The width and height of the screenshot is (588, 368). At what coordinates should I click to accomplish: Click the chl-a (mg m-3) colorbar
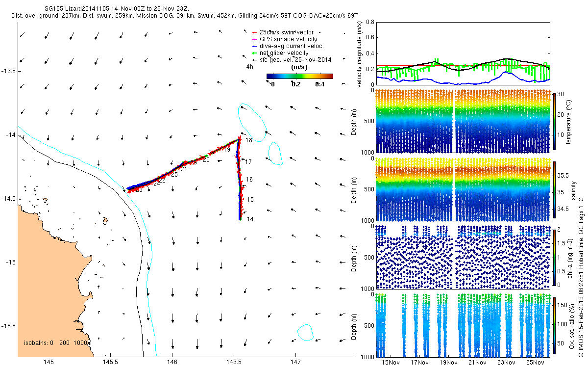point(555,257)
